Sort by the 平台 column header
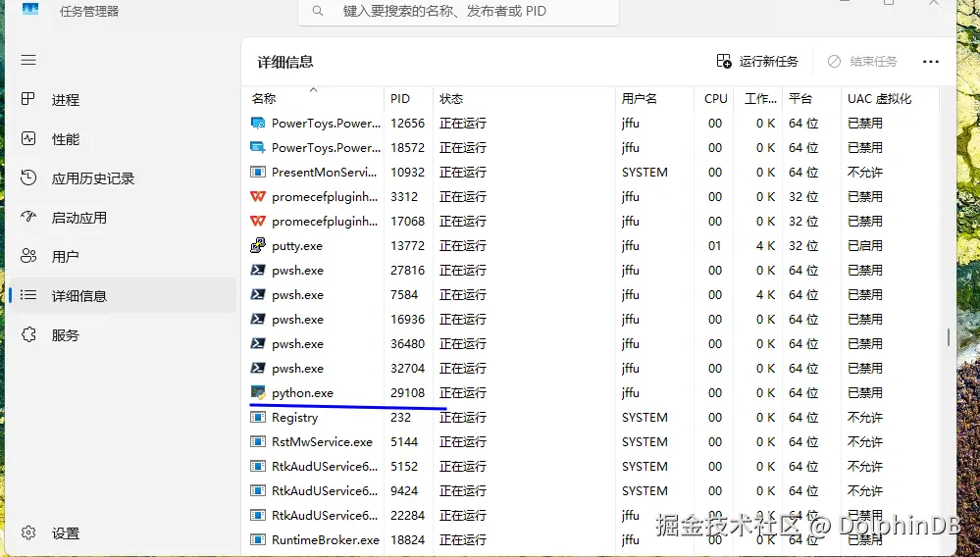This screenshot has height=557, width=980. click(812, 99)
